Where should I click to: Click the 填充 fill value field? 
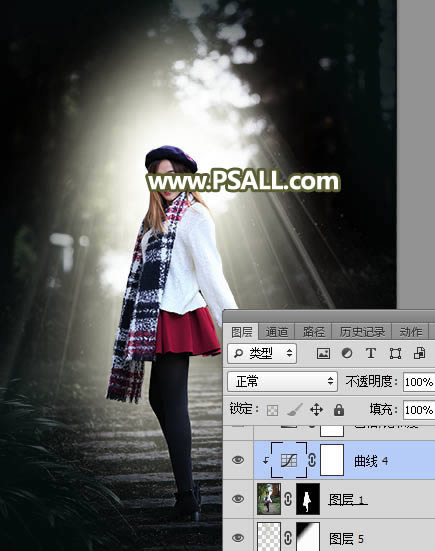419,410
